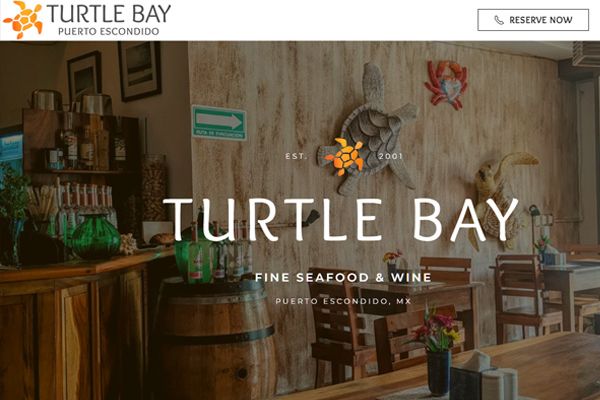Click the PUERTO ESCONDIDO header subtitle
This screenshot has width=600, height=400.
tap(109, 31)
